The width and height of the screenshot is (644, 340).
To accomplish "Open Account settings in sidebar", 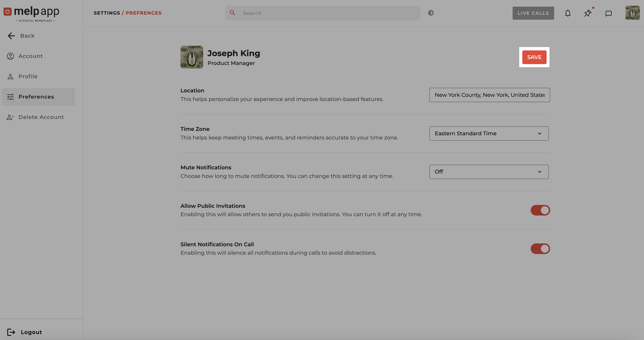I will tap(30, 56).
